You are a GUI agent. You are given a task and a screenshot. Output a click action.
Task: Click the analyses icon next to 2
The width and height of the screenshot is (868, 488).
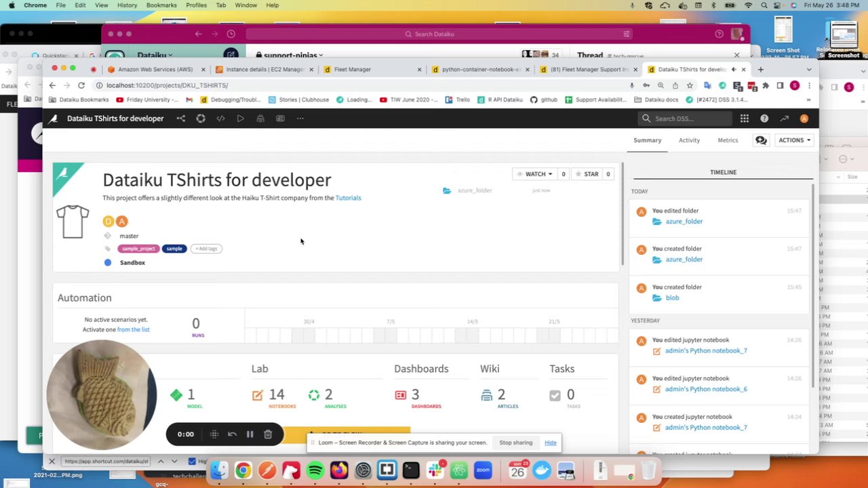pos(314,394)
